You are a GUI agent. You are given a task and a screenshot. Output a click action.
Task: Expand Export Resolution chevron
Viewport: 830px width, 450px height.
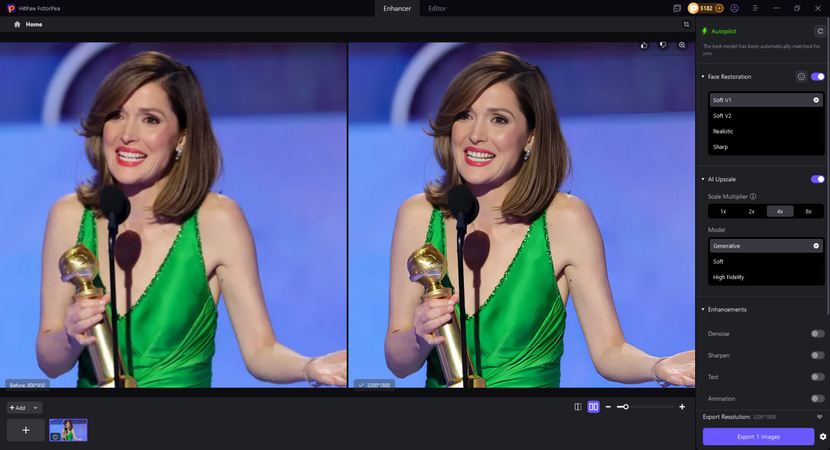click(x=819, y=417)
